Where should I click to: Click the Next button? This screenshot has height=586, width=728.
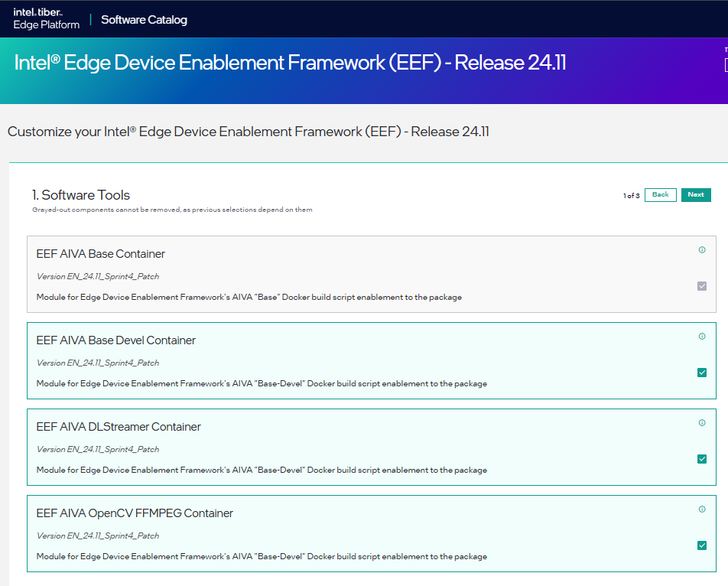pos(696,194)
